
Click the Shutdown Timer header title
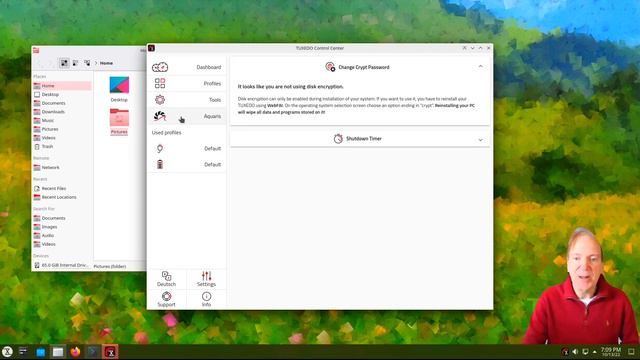point(364,139)
